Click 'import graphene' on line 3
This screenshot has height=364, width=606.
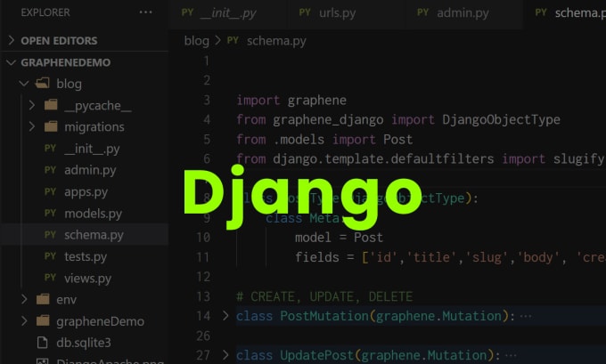[291, 101]
